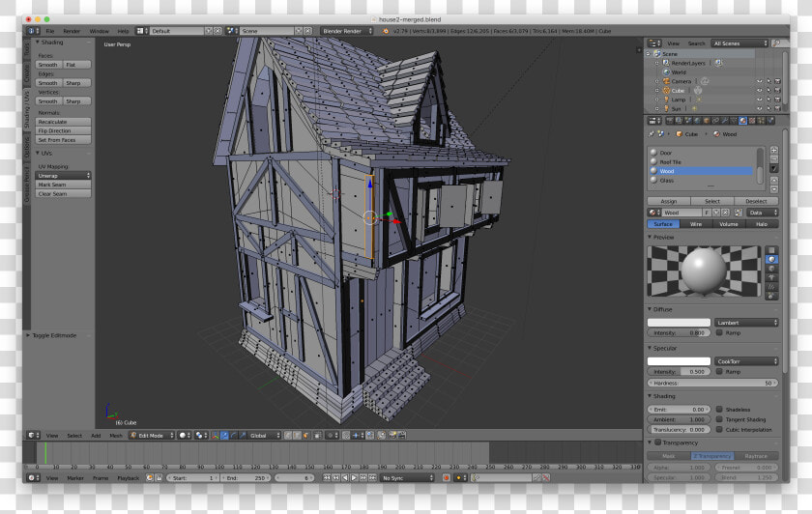The image size is (812, 514).
Task: Open the CookTorr specular shader dropdown
Action: (746, 360)
